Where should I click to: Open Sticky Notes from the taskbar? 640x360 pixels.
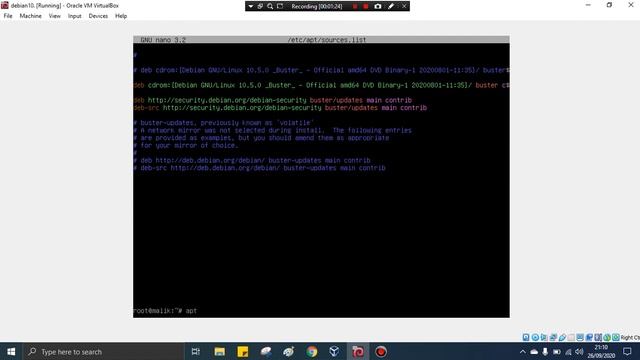tap(242, 351)
